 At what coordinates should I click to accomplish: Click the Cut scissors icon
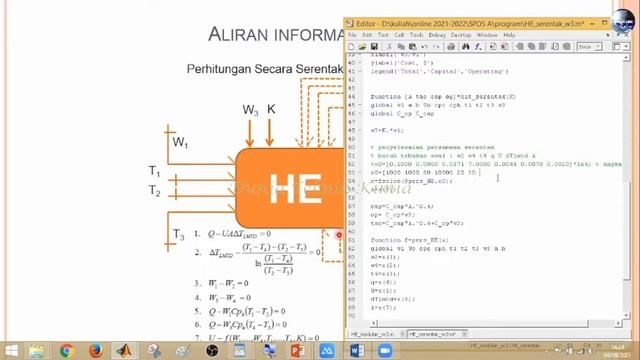(389, 47)
